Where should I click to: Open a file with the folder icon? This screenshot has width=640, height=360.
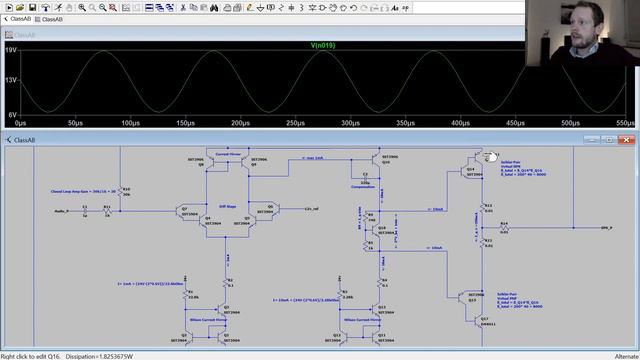coord(20,7)
